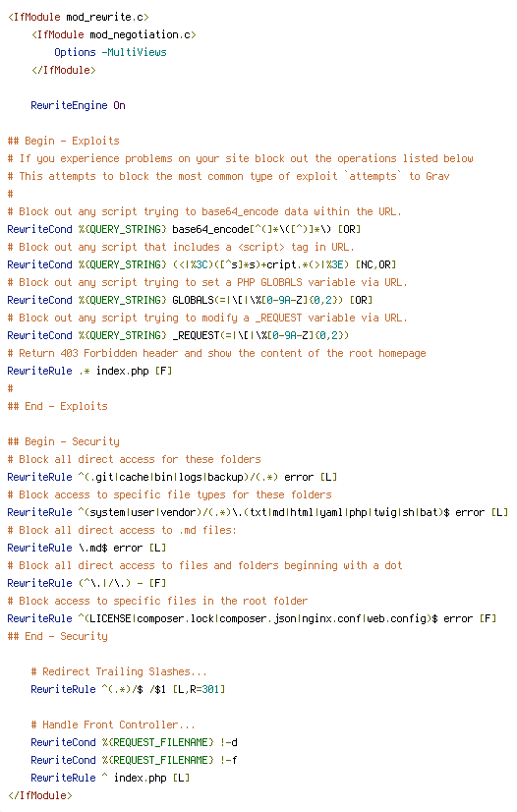
Task: Click the End - Exploits comment
Action: pyautogui.click(x=57, y=407)
